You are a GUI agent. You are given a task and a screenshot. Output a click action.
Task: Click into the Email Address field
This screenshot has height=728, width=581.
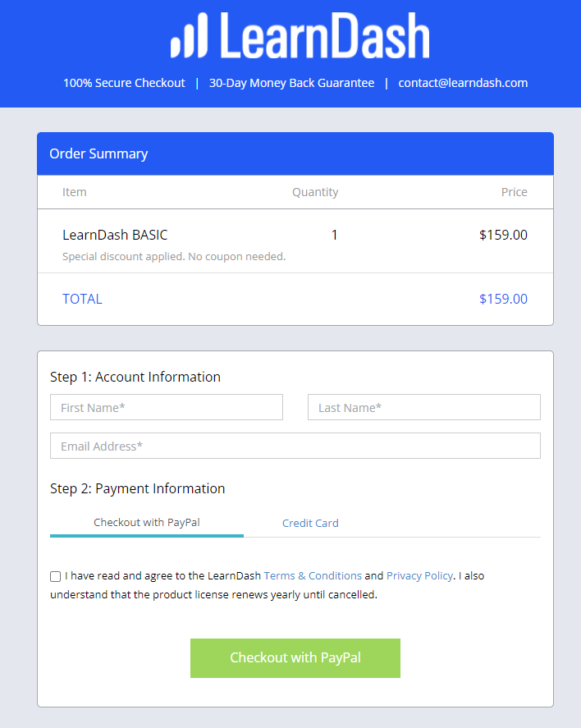click(295, 446)
